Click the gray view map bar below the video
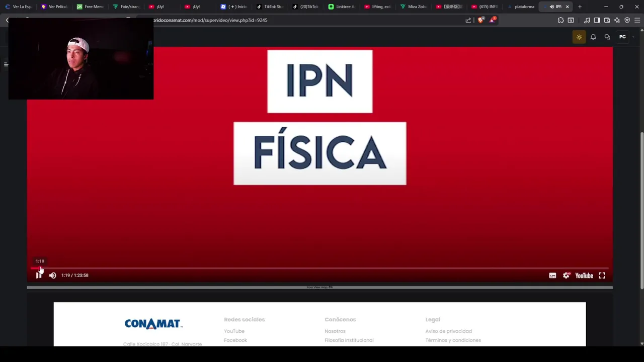Screen dimensions: 644x362 click(x=319, y=288)
